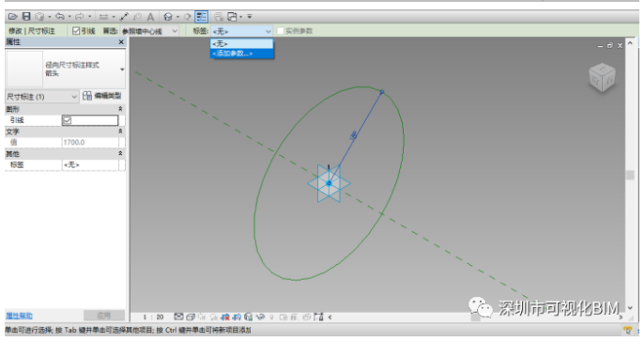Choose the <无> option in label list
Image resolution: width=644 pixels, height=342 pixels.
[241, 44]
